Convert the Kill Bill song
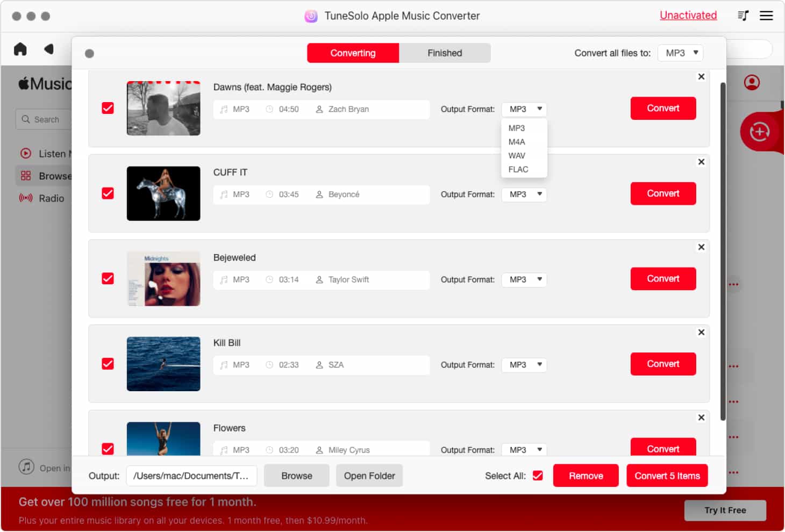The width and height of the screenshot is (785, 532). 663,364
